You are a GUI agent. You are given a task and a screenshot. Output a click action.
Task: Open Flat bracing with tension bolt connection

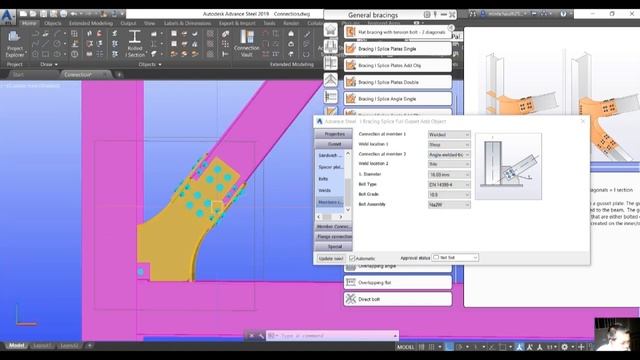[398, 32]
